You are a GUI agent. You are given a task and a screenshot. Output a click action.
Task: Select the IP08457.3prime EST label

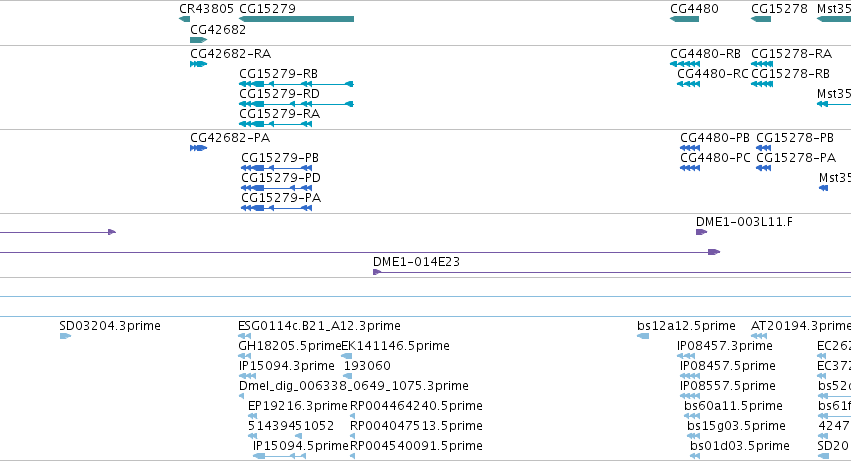725,346
